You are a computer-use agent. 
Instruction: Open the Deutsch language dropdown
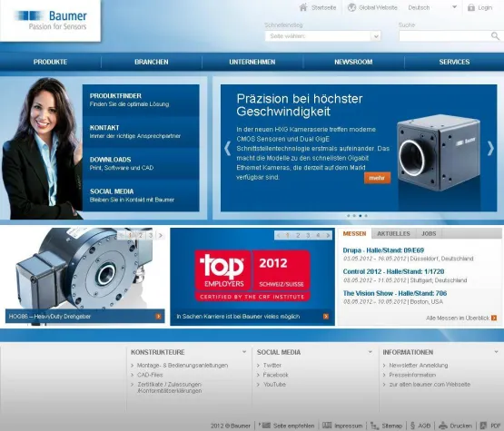[x=432, y=7]
